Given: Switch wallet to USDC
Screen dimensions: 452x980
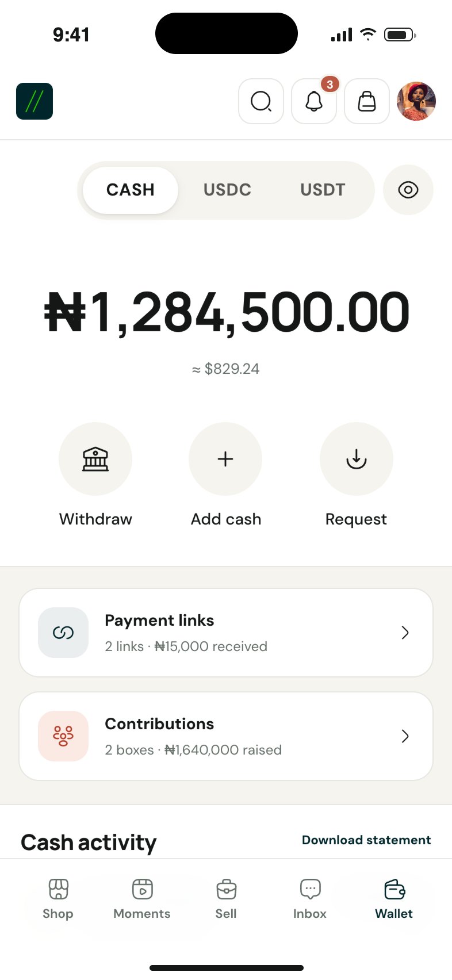Looking at the screenshot, I should [227, 190].
